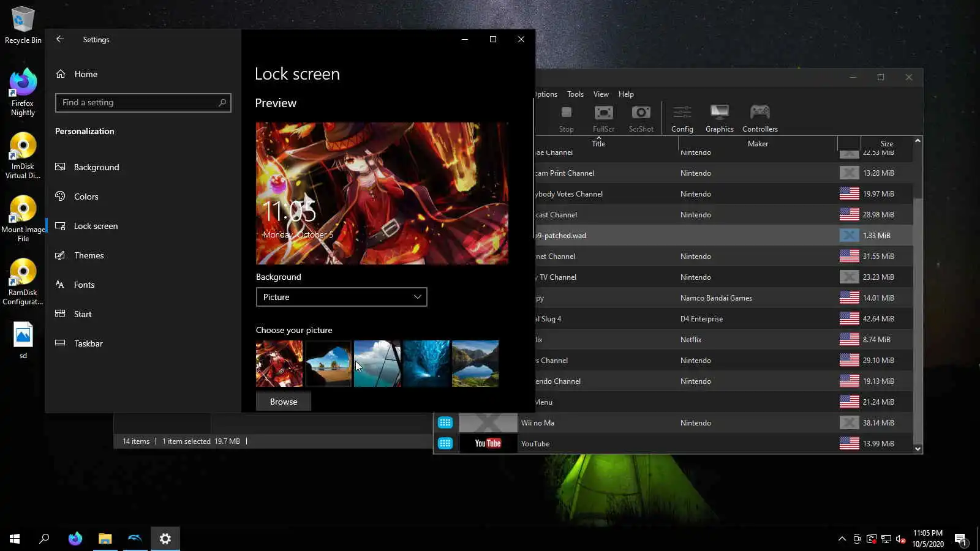Open the Windows Start menu
Screen dimensions: 980x551
(x=15, y=539)
